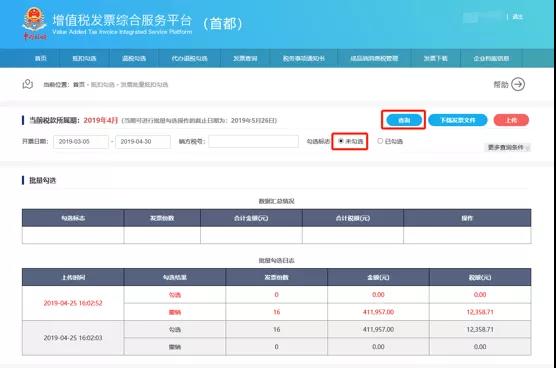556x368 pixels.
Task: Click the 下载发票文件 button
Action: pos(458,120)
